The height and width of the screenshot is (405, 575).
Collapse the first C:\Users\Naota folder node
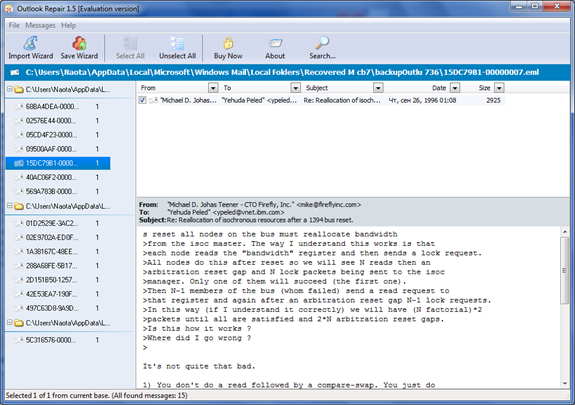(10, 89)
